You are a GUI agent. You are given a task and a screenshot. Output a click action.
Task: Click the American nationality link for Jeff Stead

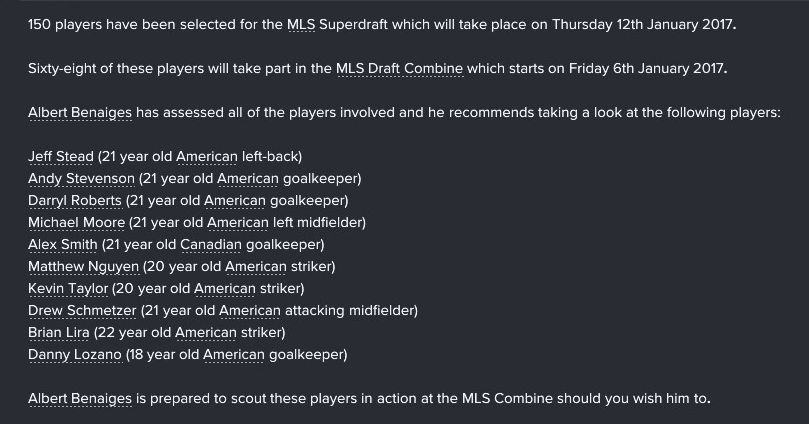tap(207, 157)
